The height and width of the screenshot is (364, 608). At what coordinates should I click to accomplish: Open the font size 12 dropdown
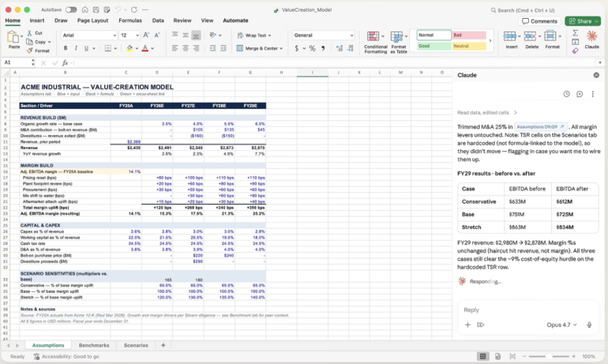click(x=137, y=36)
